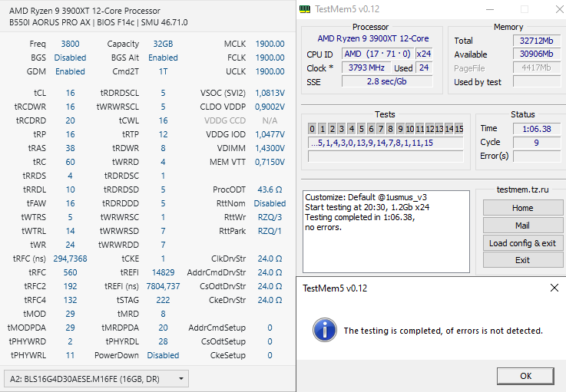The width and height of the screenshot is (566, 392).
Task: Click test box number 5
Action: point(361,129)
